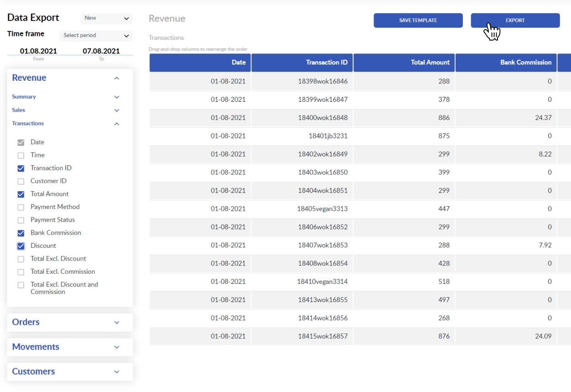Select the From date 01.08.2021
The height and width of the screenshot is (392, 571).
[38, 51]
